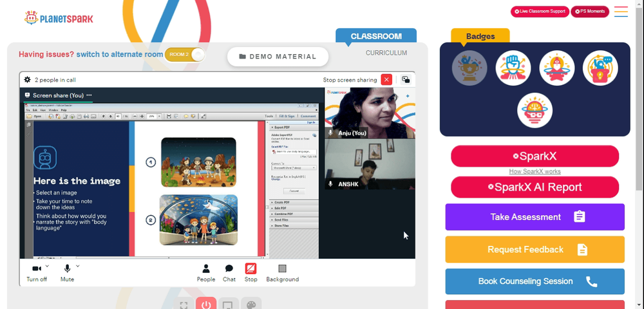The image size is (644, 309).
Task: Click Convert button in Adobe Reader
Action: 294,191
